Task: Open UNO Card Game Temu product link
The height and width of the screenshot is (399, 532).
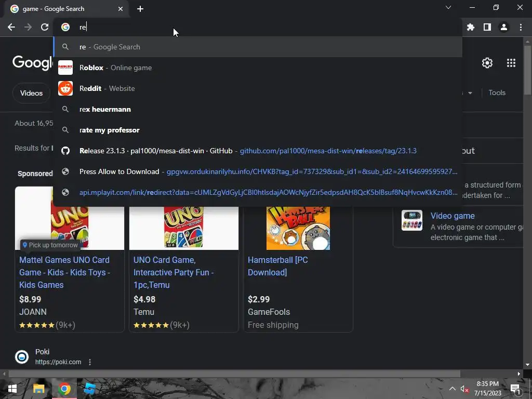Action: point(174,272)
